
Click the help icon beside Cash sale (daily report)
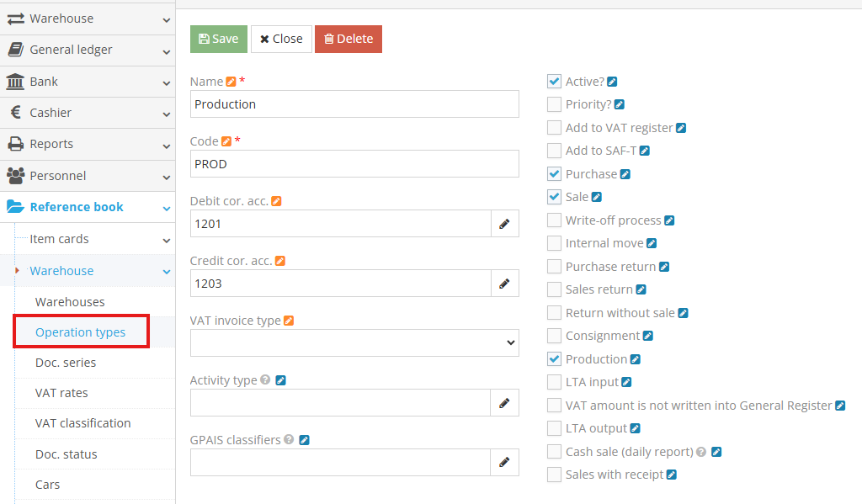tap(701, 452)
